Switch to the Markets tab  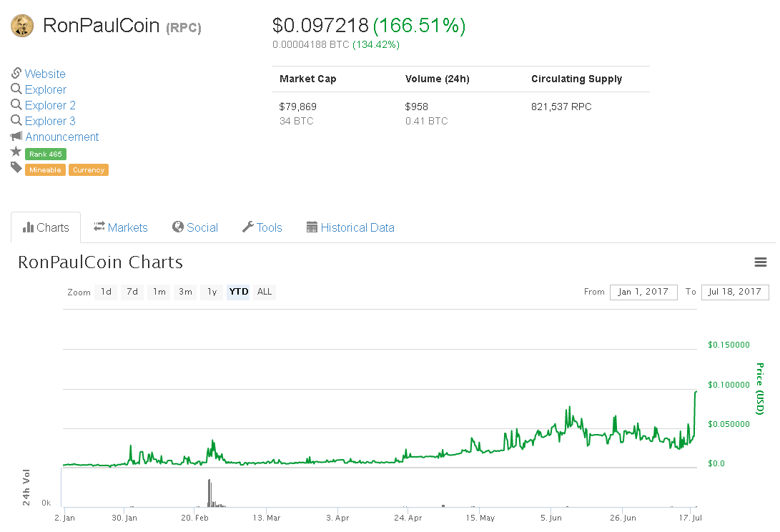tap(120, 227)
